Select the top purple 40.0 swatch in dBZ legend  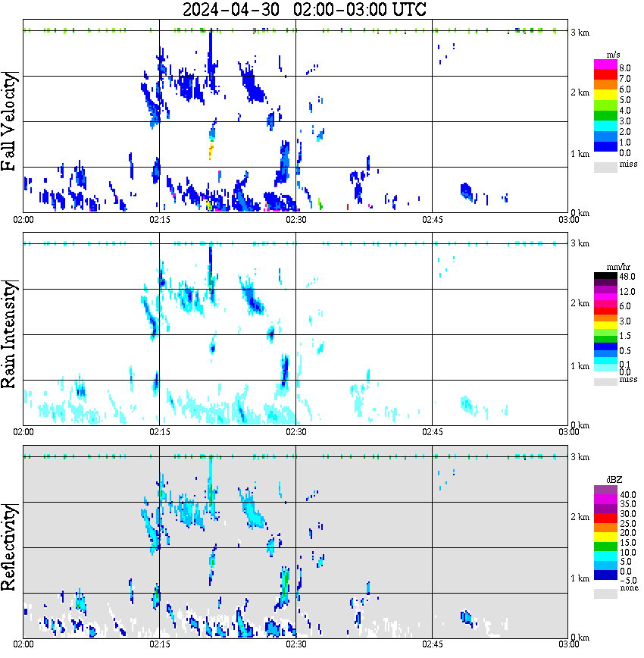pos(605,490)
